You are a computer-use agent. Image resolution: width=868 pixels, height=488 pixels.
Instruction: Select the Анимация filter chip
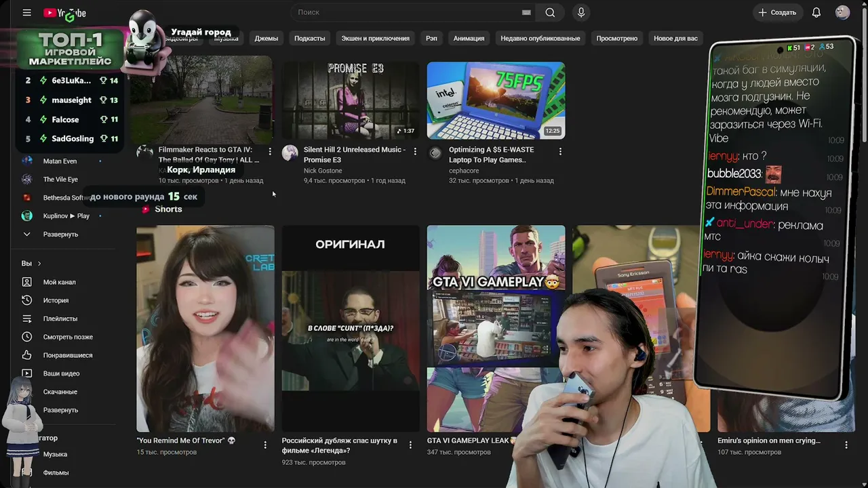tap(469, 39)
